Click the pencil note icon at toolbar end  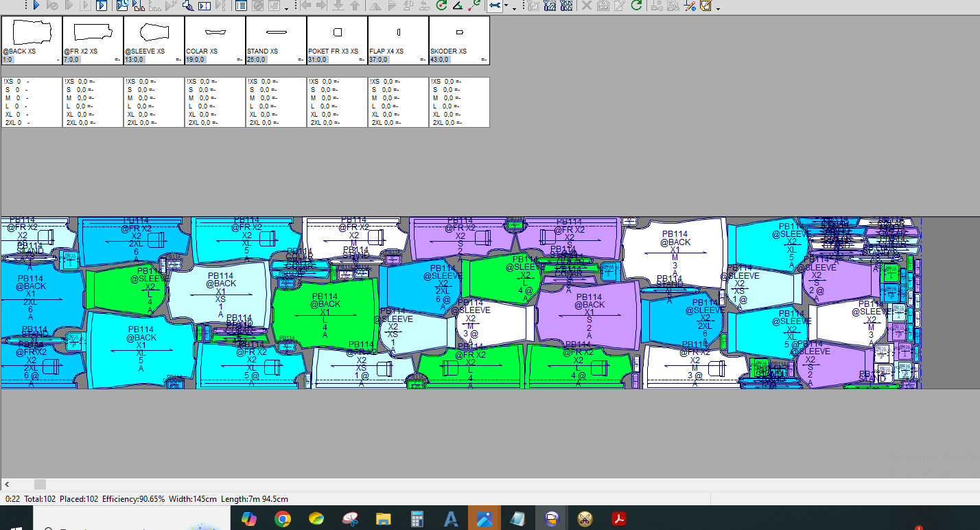[705, 5]
